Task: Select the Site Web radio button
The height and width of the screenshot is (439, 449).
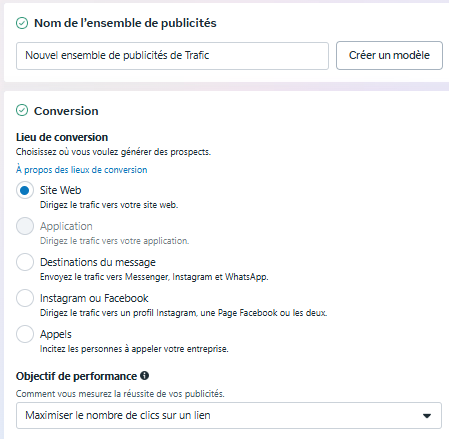Action: click(x=25, y=190)
